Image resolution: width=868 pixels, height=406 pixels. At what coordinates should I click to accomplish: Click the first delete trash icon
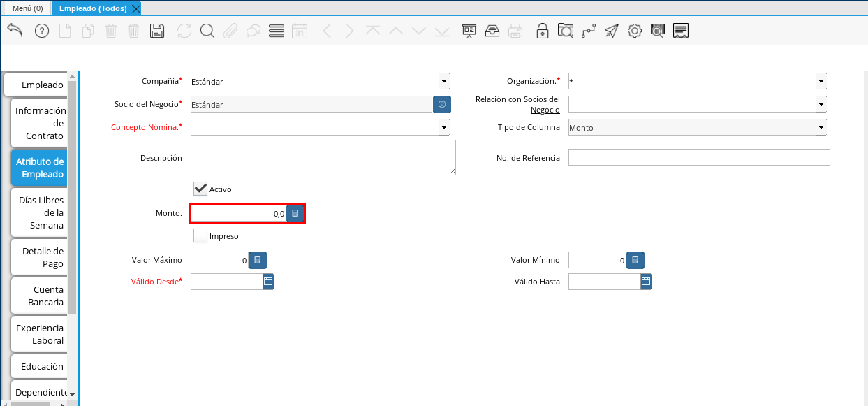(x=111, y=31)
